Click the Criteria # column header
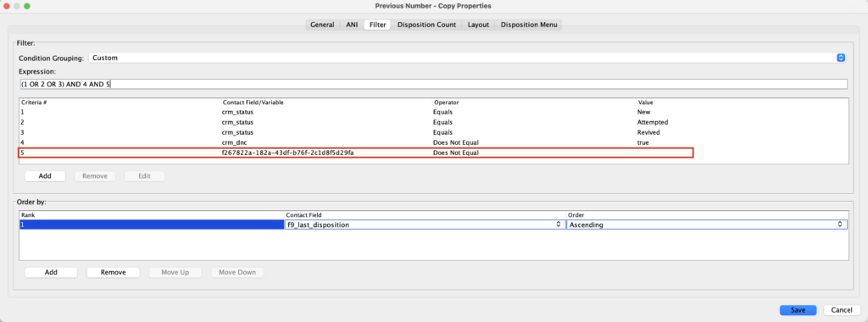The height and width of the screenshot is (322, 868). pyautogui.click(x=120, y=103)
